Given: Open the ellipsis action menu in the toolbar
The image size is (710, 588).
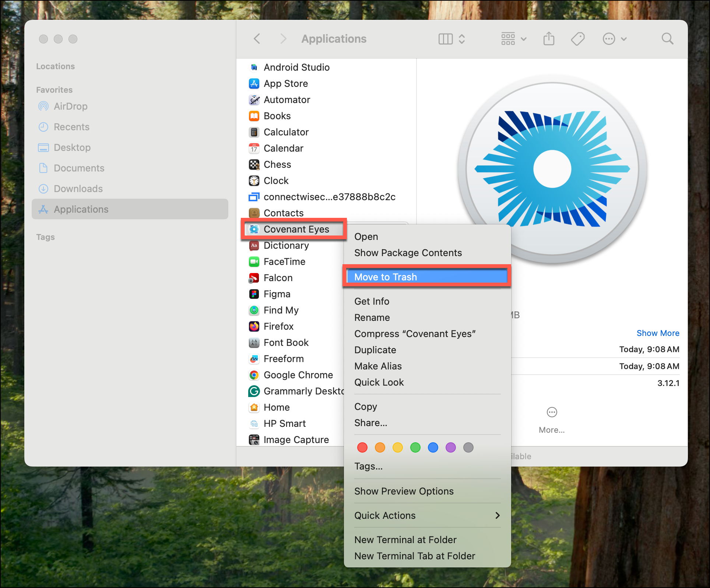Looking at the screenshot, I should [x=614, y=39].
